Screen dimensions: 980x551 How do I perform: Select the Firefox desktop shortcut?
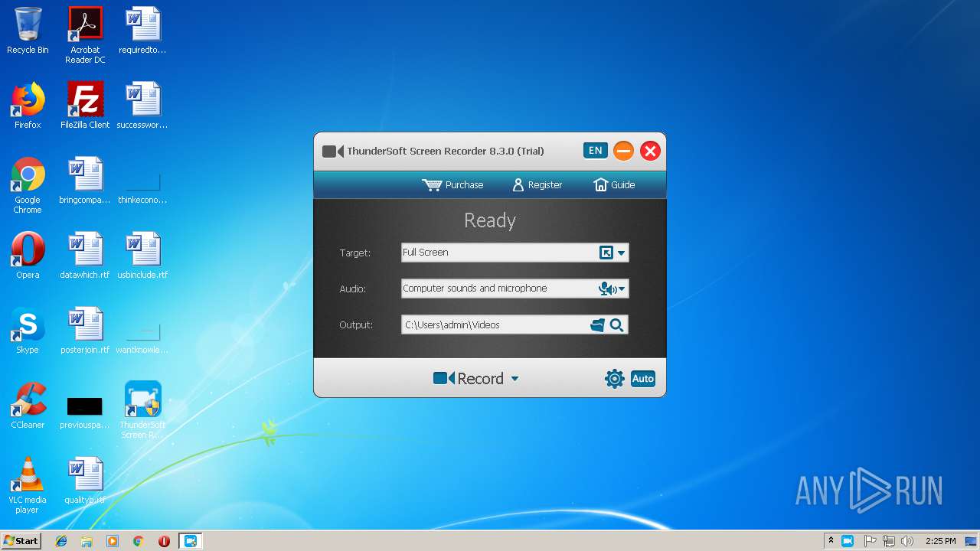pyautogui.click(x=28, y=106)
